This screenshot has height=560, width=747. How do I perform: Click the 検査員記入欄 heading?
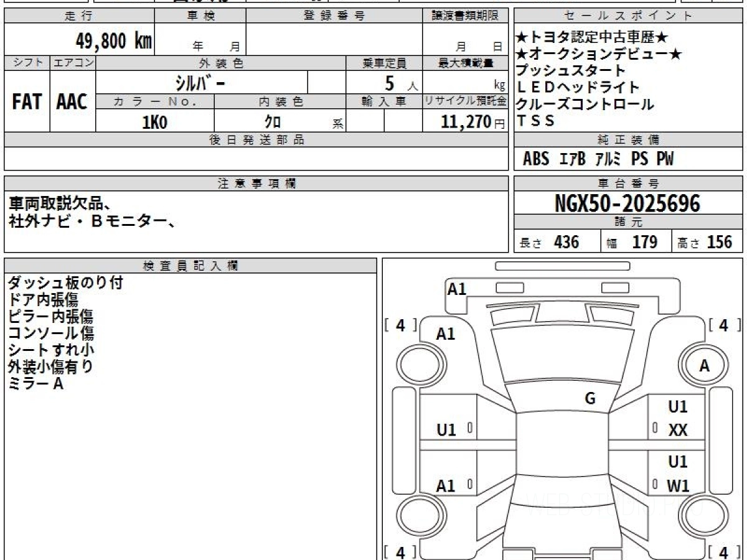(190, 266)
